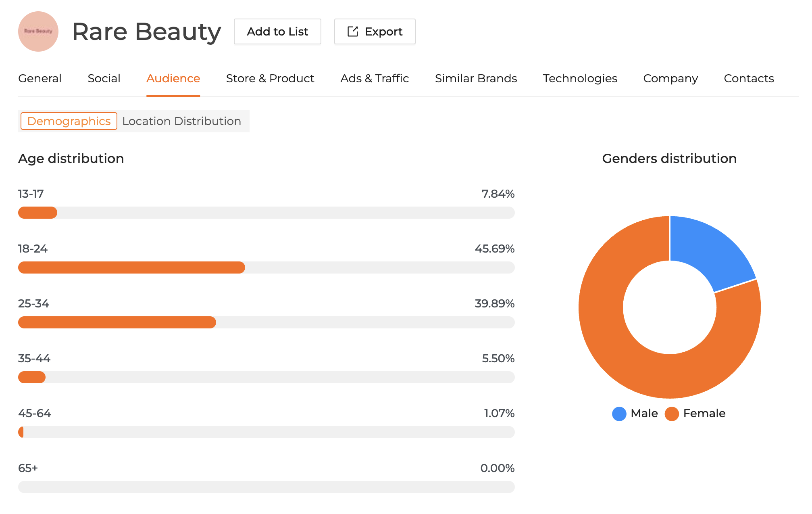Click the Add to List button
Viewport: 812px width, 514px height.
(277, 31)
